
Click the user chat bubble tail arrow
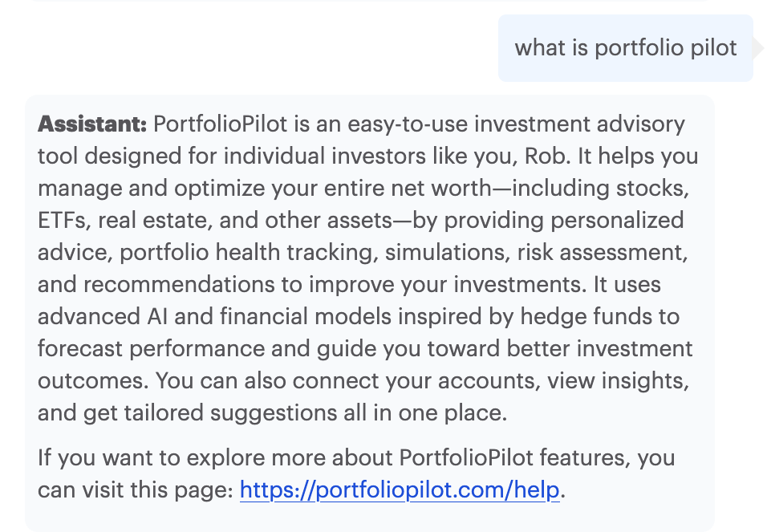point(758,48)
